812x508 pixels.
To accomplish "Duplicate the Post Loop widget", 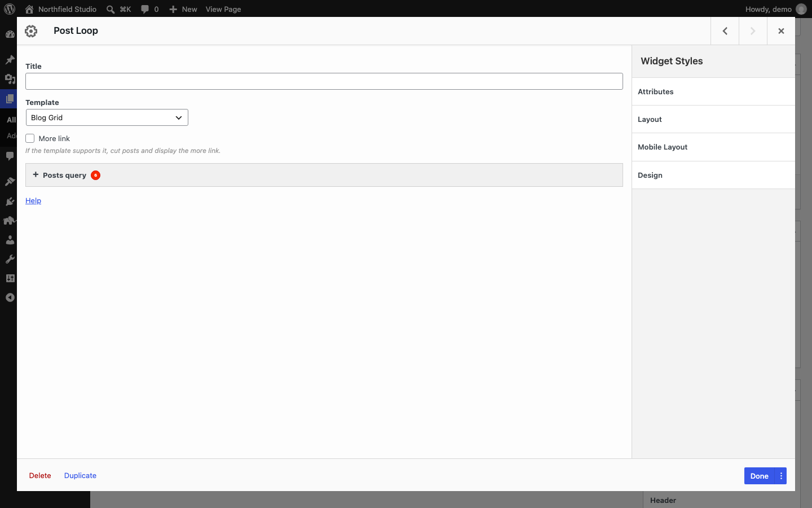I will pos(80,475).
